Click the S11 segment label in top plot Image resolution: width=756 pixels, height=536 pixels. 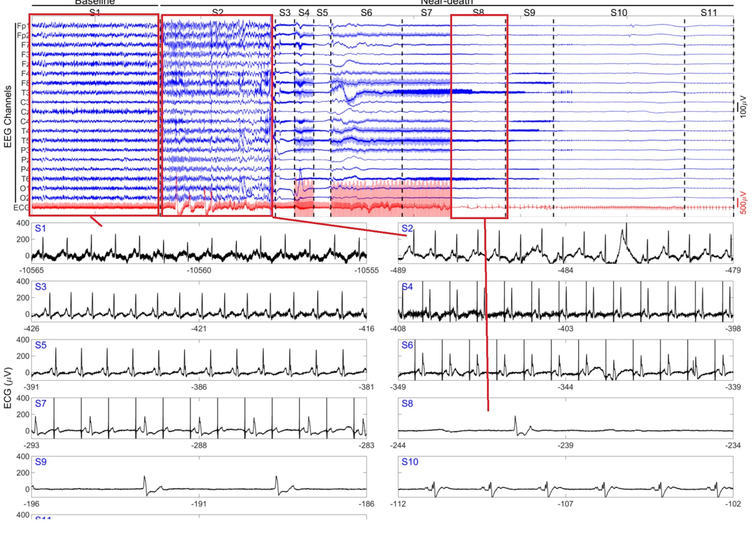pyautogui.click(x=709, y=13)
